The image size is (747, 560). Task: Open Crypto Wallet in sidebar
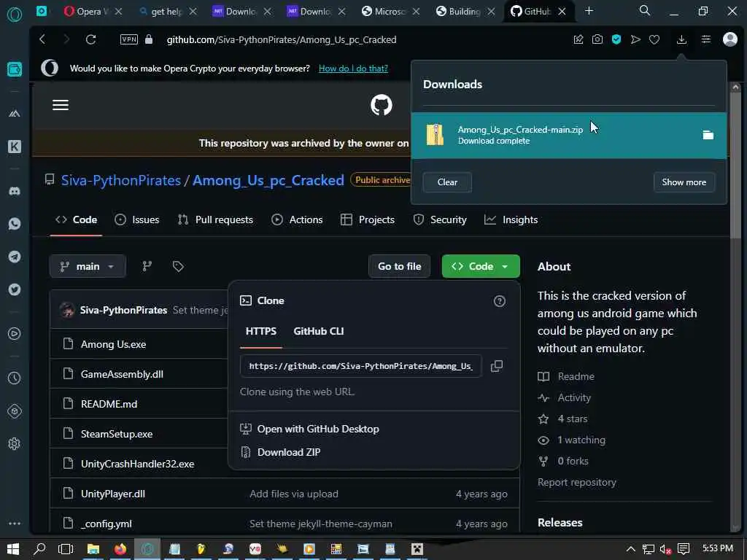[15, 69]
